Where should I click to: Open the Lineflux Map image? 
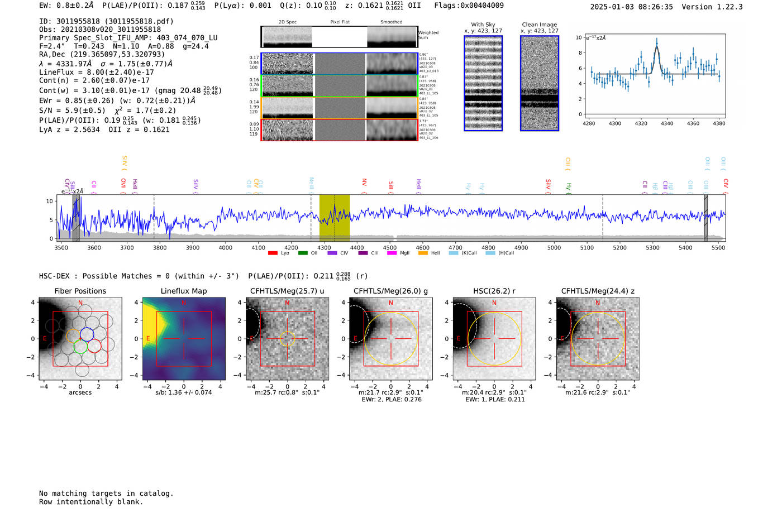pyautogui.click(x=184, y=339)
